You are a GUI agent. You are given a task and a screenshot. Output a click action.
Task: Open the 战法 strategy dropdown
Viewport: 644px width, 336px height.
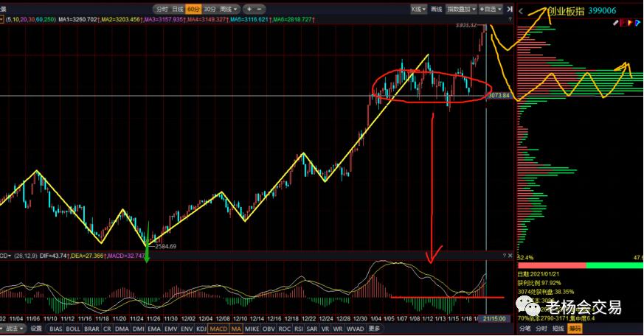pyautogui.click(x=14, y=329)
